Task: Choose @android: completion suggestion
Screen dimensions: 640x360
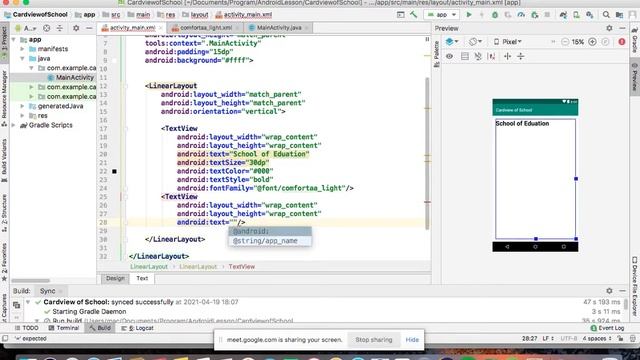Action: coord(270,231)
